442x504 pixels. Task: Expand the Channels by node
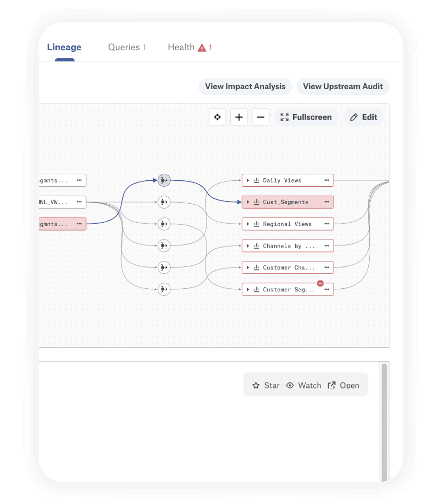click(247, 246)
